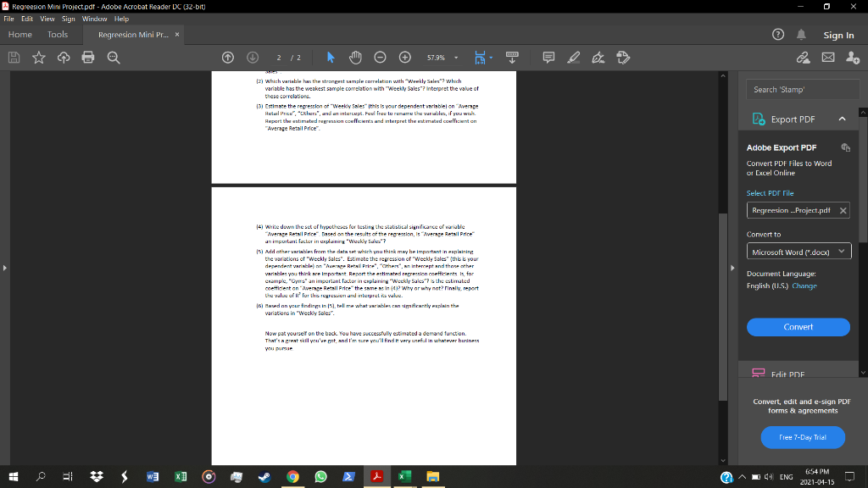Viewport: 868px width, 488px height.
Task: Select the Highlight text pen tool
Action: (574, 58)
